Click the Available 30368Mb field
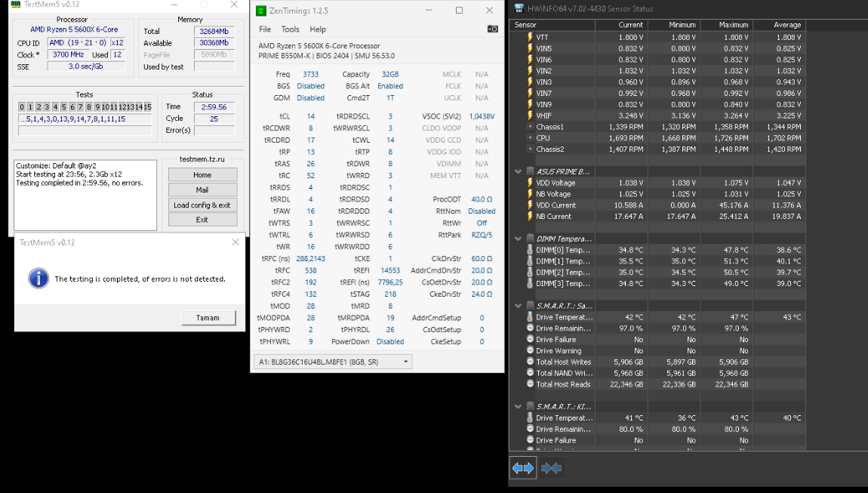 (x=214, y=43)
